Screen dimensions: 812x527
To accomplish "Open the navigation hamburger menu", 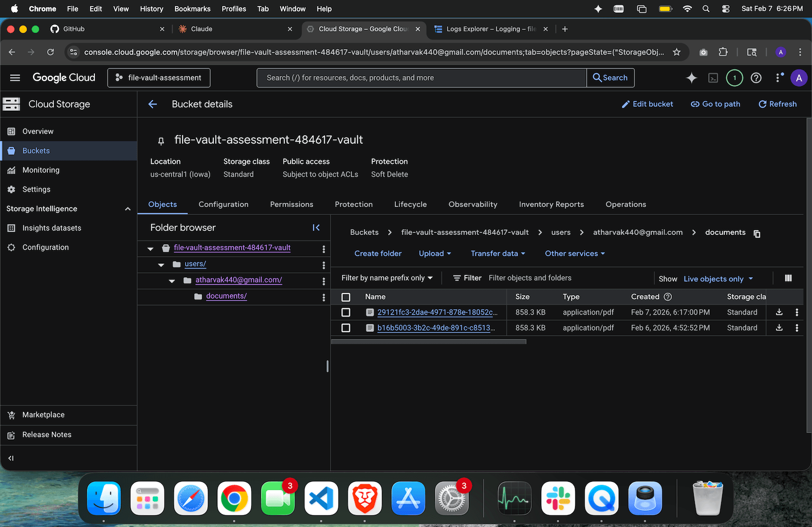I will pos(15,78).
